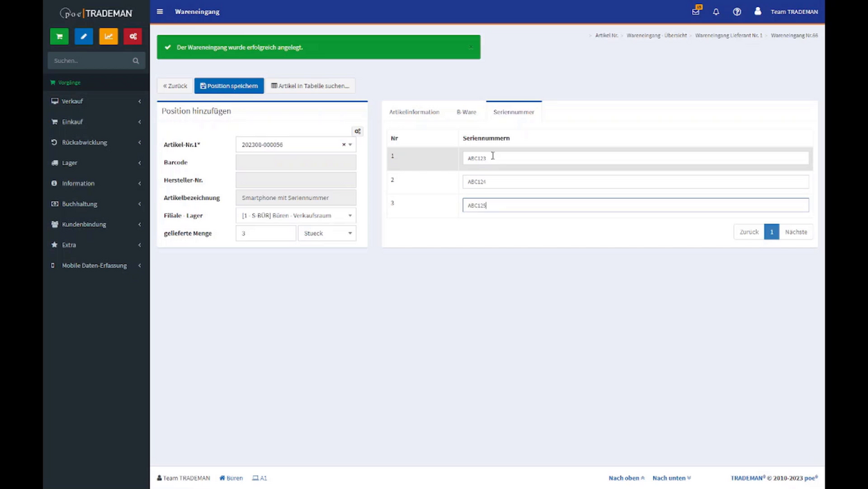The height and width of the screenshot is (489, 868).
Task: Click the Rückabwicklung icon
Action: pos(55,142)
